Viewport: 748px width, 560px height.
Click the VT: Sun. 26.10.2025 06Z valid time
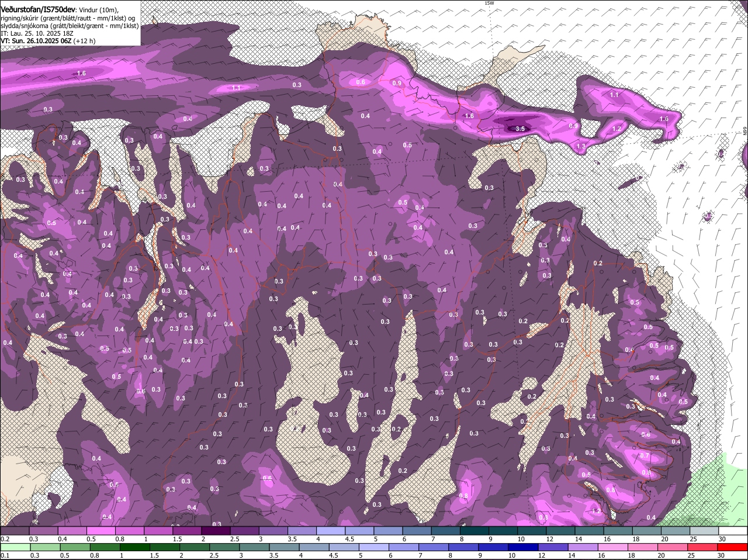point(36,41)
